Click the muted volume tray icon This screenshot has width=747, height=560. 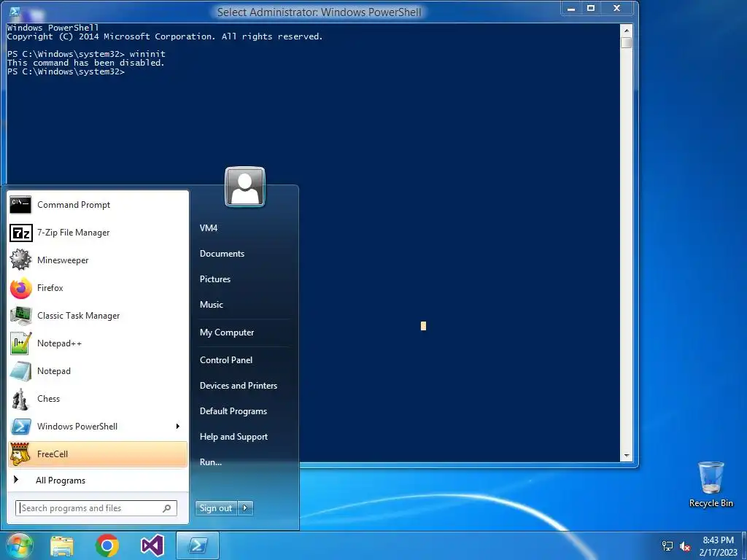685,546
